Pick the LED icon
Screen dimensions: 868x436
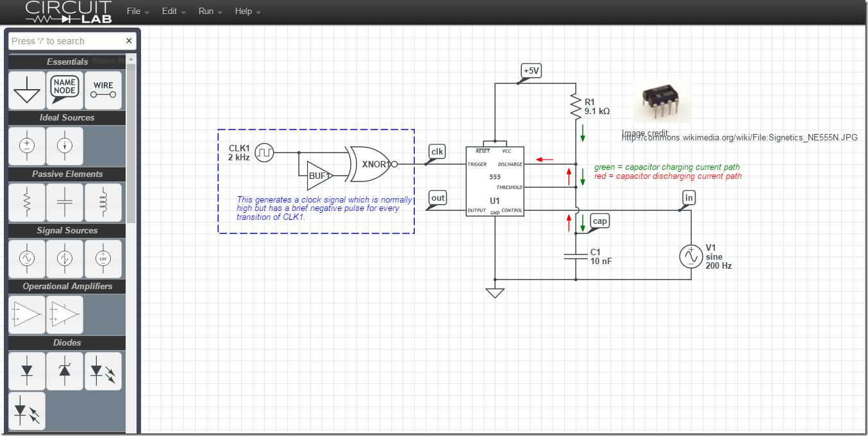click(x=103, y=371)
